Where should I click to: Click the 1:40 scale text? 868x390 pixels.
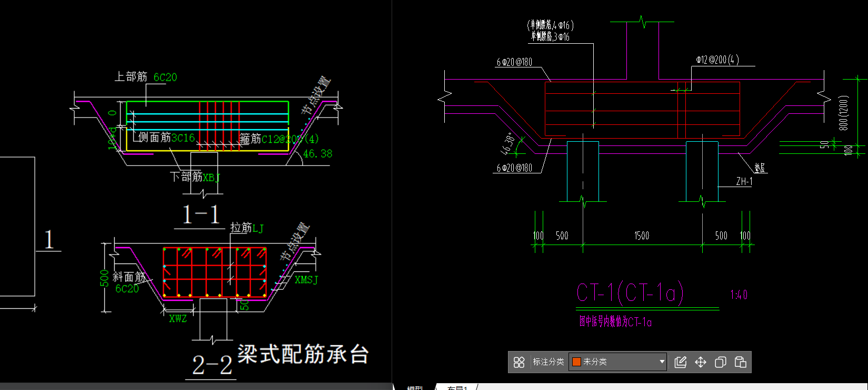point(739,295)
